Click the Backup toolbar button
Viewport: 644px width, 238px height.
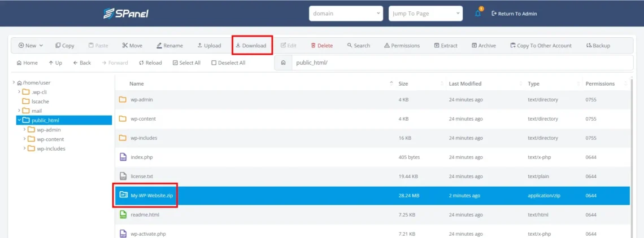(598, 46)
